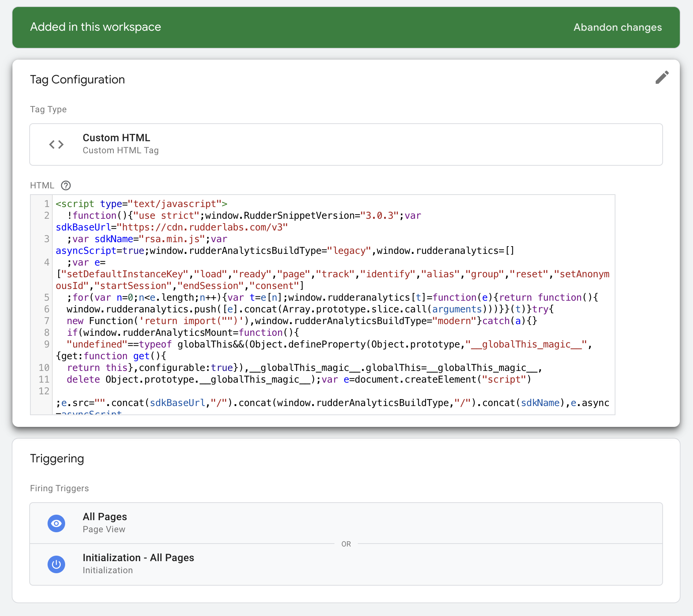Click the pencil edit icon in Tag Configuration
This screenshot has height=616, width=693.
pos(662,77)
